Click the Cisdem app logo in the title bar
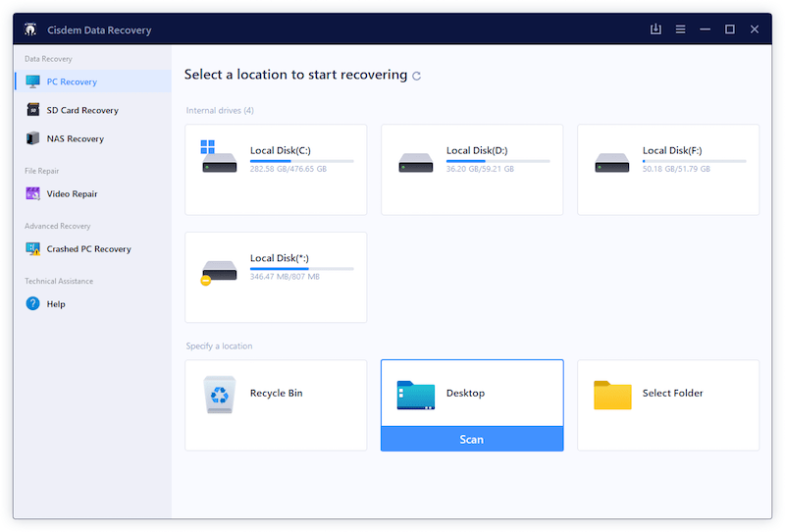Image resolution: width=785 pixels, height=532 pixels. [x=30, y=29]
